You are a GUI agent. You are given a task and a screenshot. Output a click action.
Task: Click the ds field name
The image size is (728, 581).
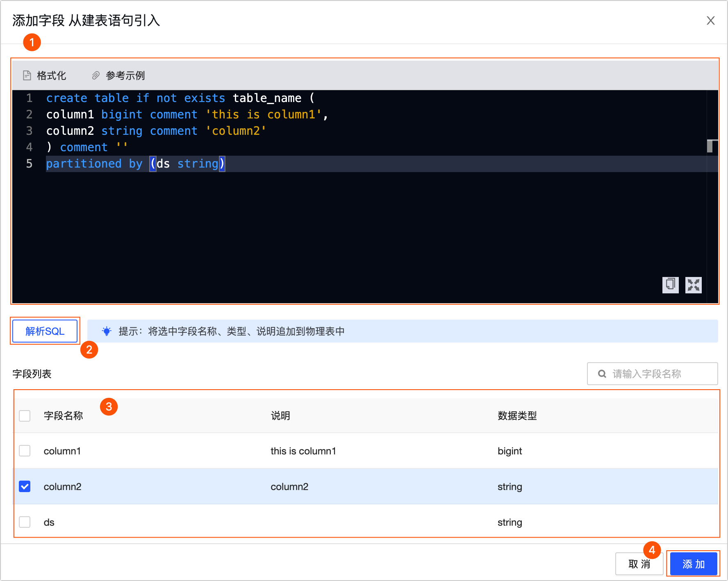tap(49, 522)
